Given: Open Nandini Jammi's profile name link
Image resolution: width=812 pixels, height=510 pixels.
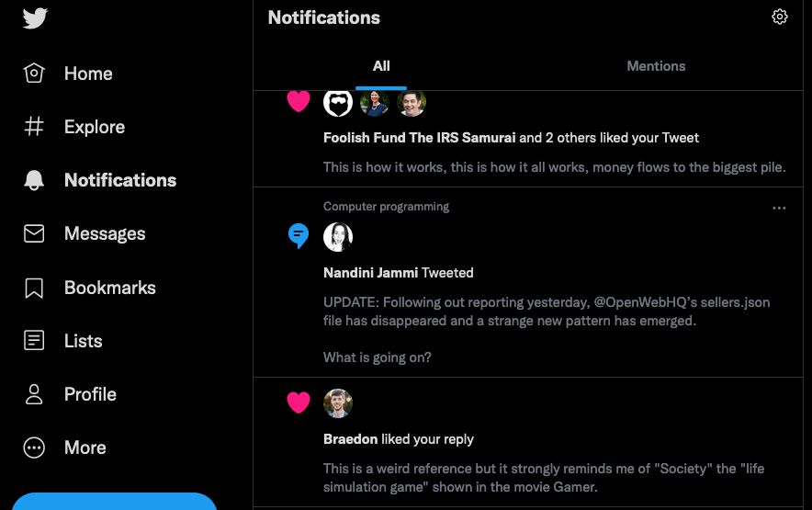Looking at the screenshot, I should click(x=370, y=273).
